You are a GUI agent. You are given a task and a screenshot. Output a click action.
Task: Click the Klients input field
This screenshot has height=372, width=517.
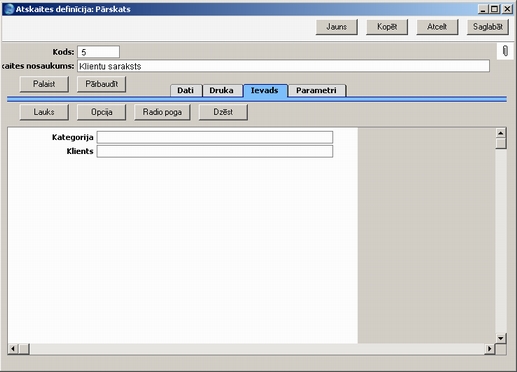(x=215, y=151)
